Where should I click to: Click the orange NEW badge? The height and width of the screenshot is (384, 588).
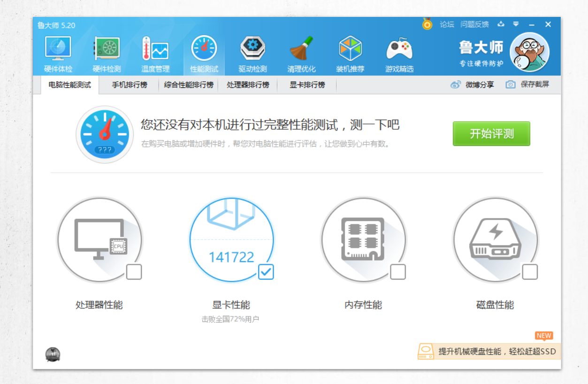coord(544,336)
